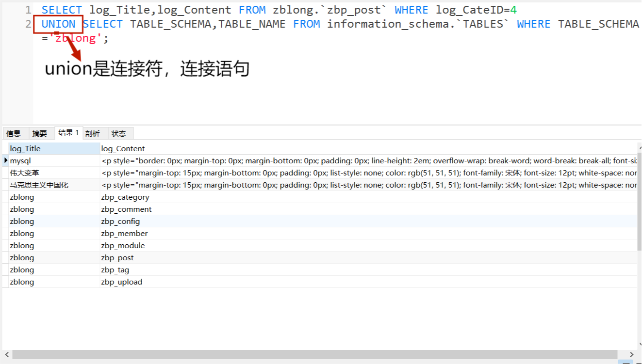
Task: Click the zbp_config cell
Action: coord(368,221)
